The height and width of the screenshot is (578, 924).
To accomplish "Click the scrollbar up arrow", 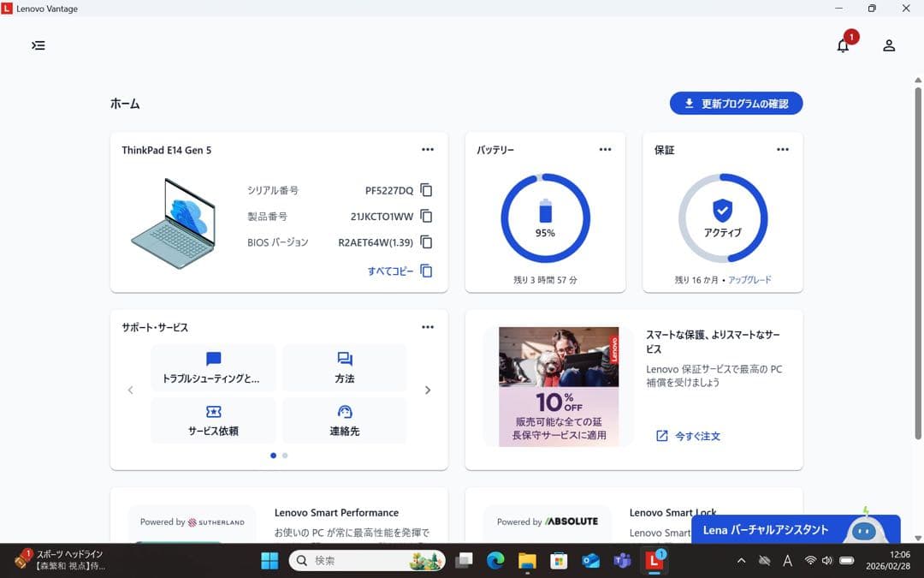I will tap(918, 80).
